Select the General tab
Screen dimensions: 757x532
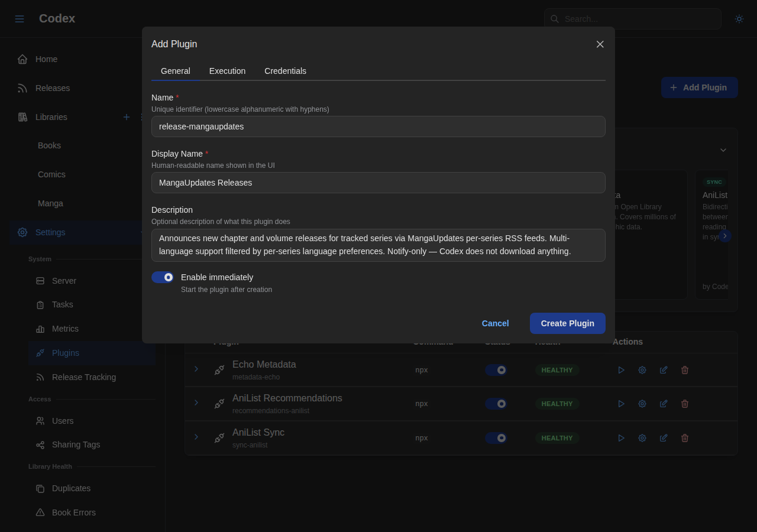pos(176,71)
